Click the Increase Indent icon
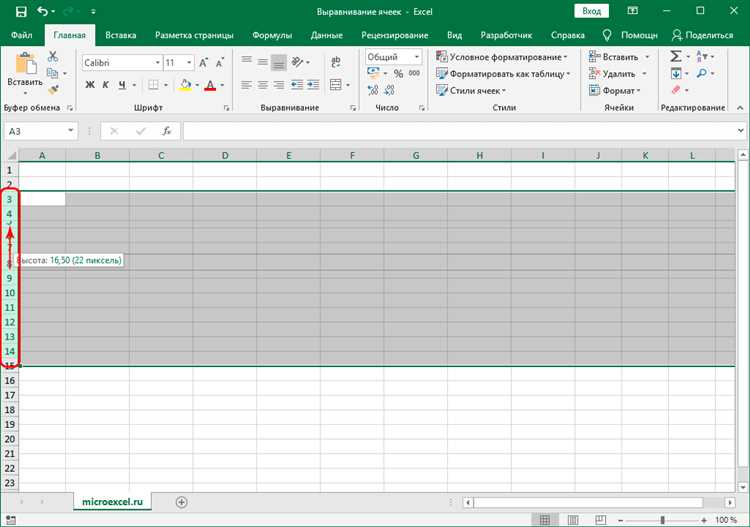 [x=313, y=85]
